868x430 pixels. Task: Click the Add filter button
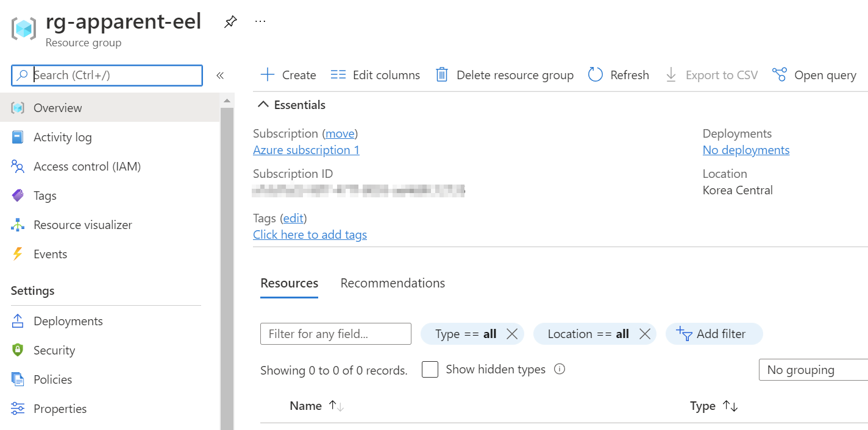click(x=714, y=334)
